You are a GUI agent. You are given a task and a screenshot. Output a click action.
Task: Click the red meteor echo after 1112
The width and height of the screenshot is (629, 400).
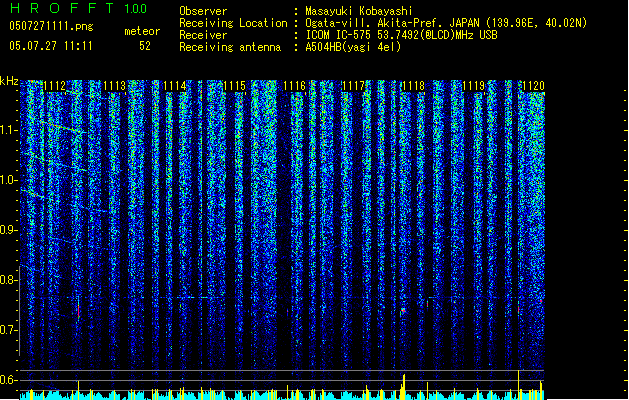(x=79, y=309)
